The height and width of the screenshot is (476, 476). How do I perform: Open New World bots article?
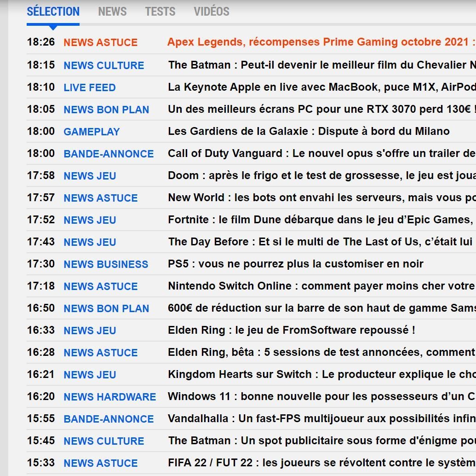coord(322,197)
